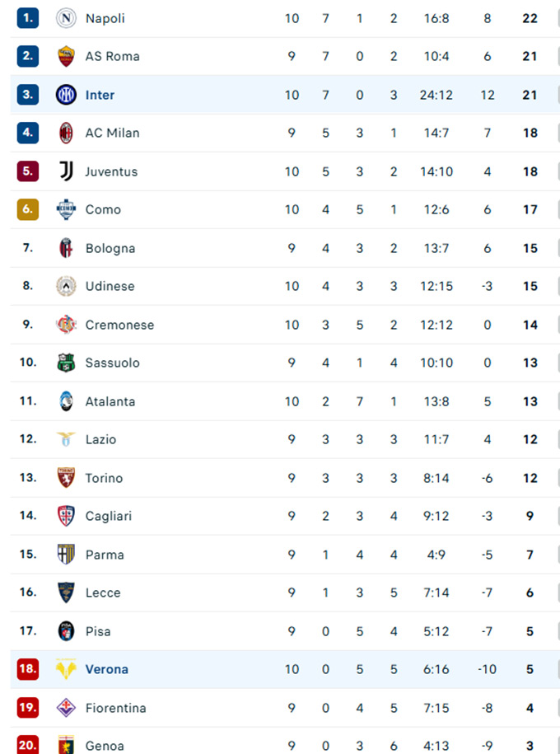Image resolution: width=560 pixels, height=754 pixels.
Task: Click the blue rank 1 position badge
Action: (28, 18)
